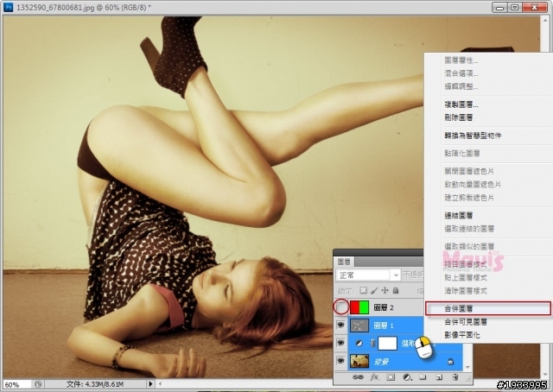Restore down the document window
Viewport: 553px width, 392px height.
515,8
